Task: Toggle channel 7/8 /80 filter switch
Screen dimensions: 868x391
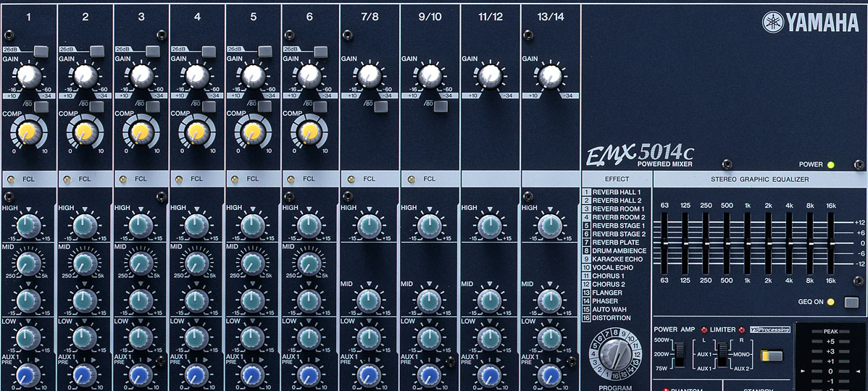Action: point(381,106)
